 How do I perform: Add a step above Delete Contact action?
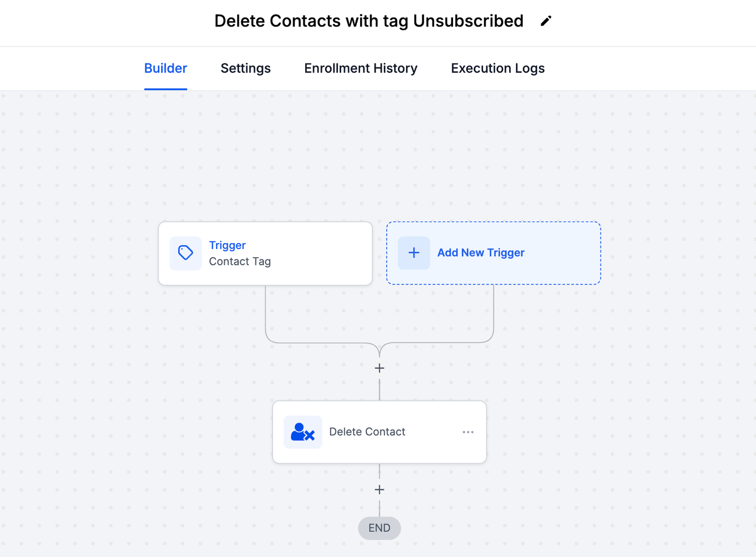click(380, 368)
